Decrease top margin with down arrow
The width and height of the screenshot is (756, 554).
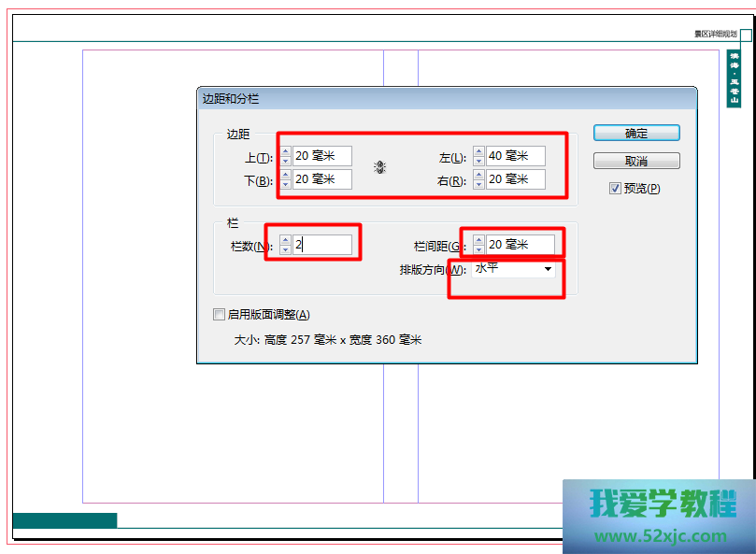tap(285, 161)
